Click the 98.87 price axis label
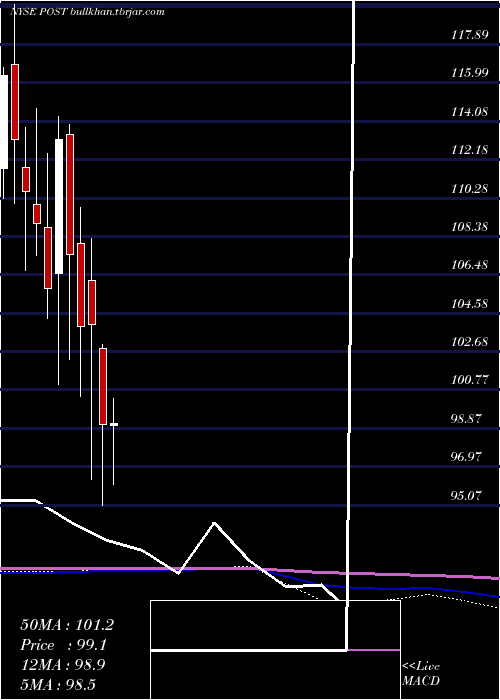This screenshot has width=500, height=700. click(x=467, y=419)
